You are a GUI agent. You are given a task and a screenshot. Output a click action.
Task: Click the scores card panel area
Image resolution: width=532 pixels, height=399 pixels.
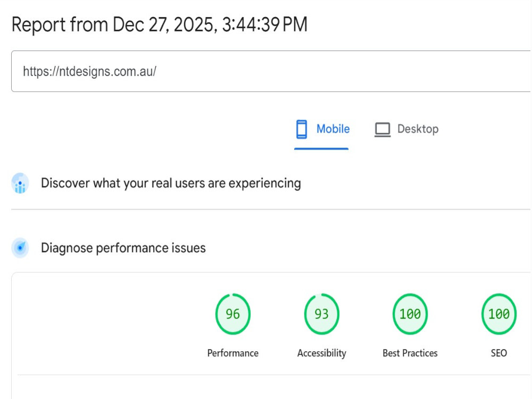pyautogui.click(x=271, y=336)
